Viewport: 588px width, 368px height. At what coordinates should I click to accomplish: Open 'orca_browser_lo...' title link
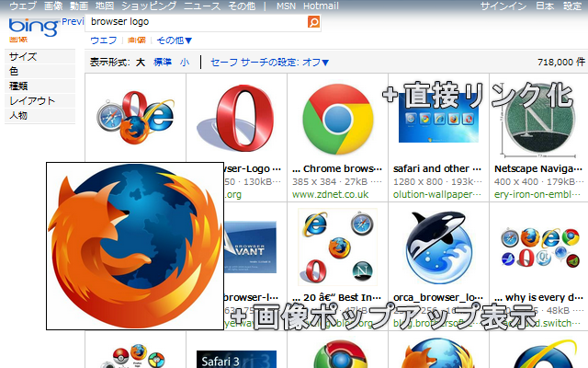(438, 297)
